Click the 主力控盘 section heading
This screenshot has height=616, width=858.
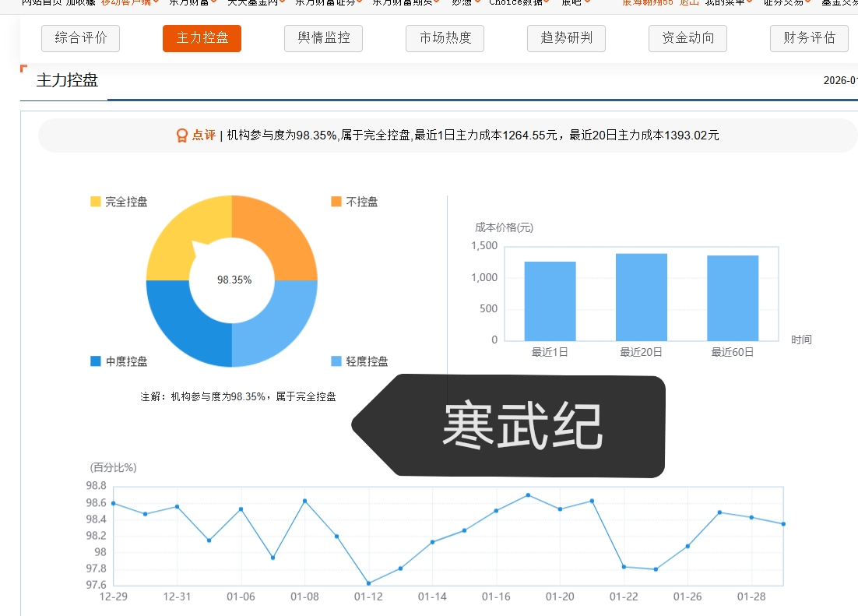click(67, 80)
